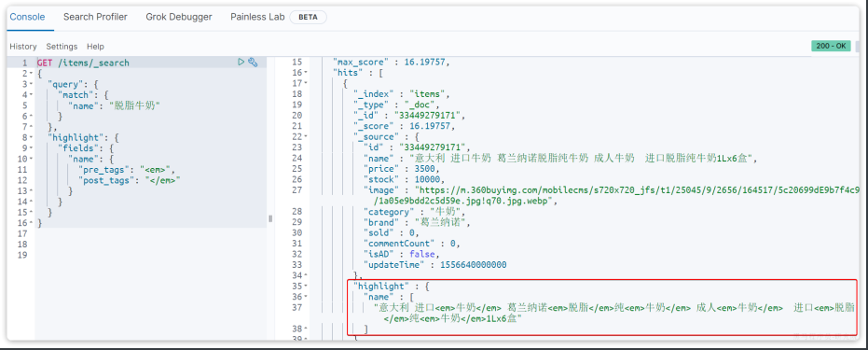The width and height of the screenshot is (868, 350).
Task: Collapse the request "highlight" block at line 8
Action: [31, 137]
